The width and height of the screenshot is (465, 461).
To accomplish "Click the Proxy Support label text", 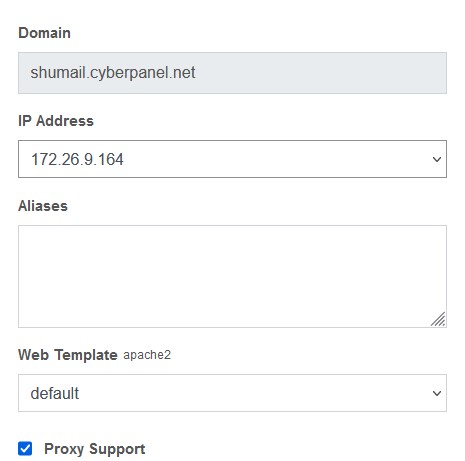I will point(95,449).
